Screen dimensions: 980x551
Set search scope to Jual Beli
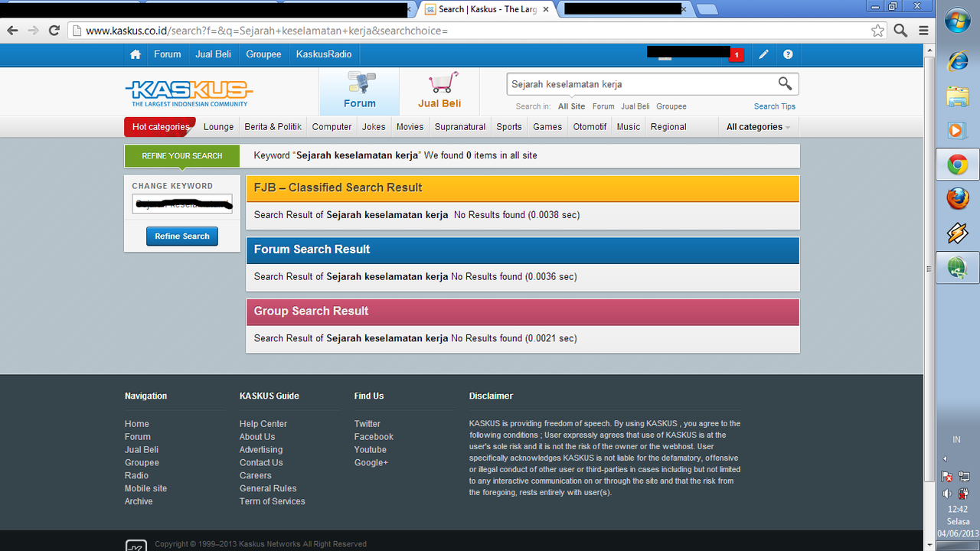point(635,106)
